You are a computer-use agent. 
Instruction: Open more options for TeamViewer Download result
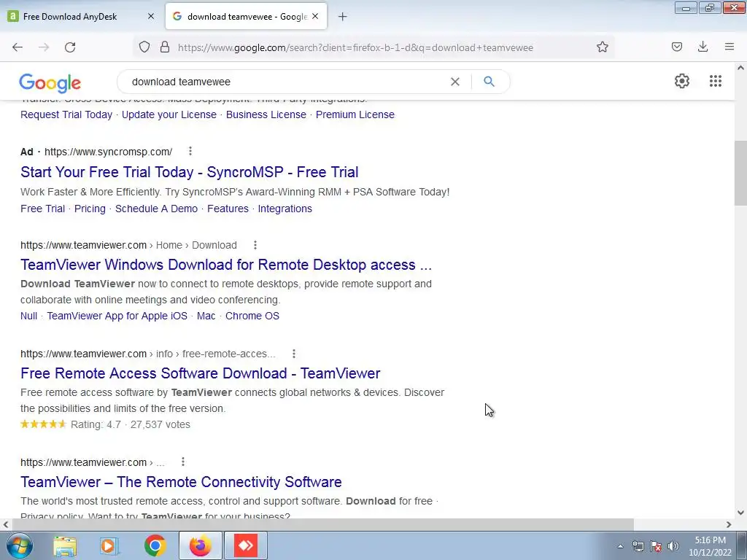tap(255, 245)
